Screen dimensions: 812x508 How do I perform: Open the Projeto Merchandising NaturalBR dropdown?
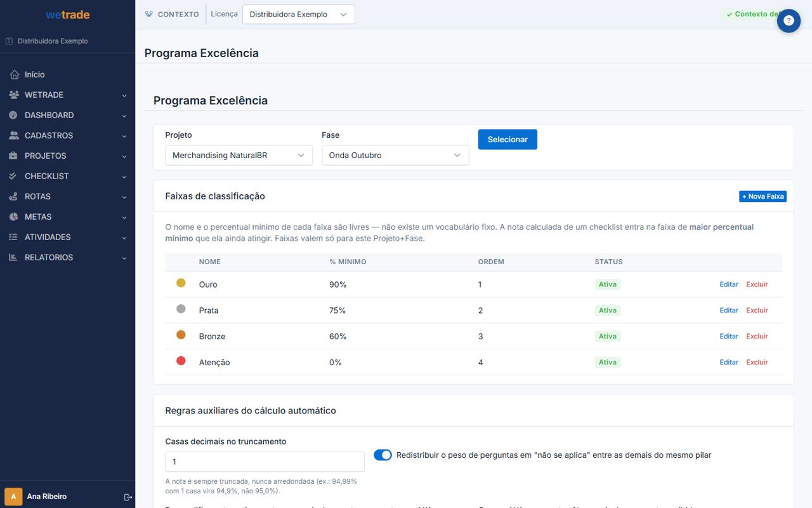239,155
